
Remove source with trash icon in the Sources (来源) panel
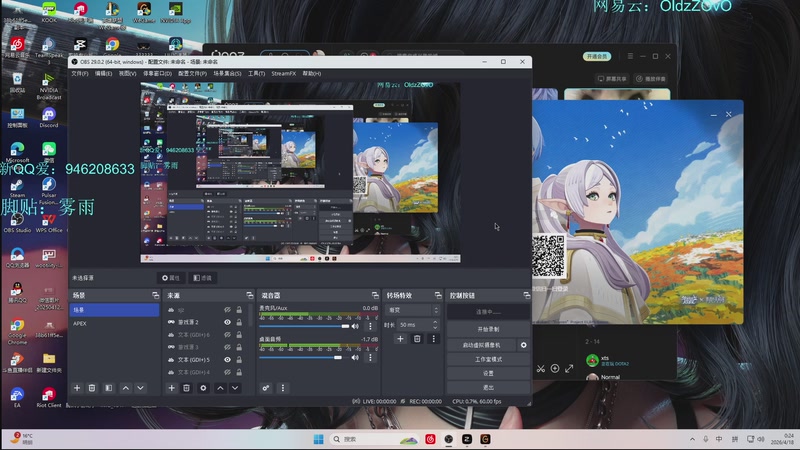coord(187,388)
